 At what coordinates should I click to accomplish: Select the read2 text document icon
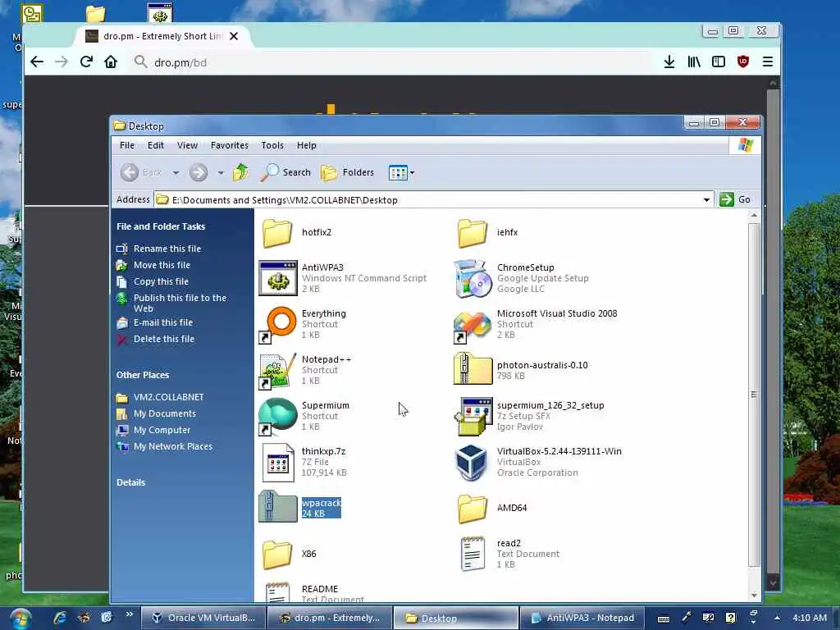[x=472, y=554]
